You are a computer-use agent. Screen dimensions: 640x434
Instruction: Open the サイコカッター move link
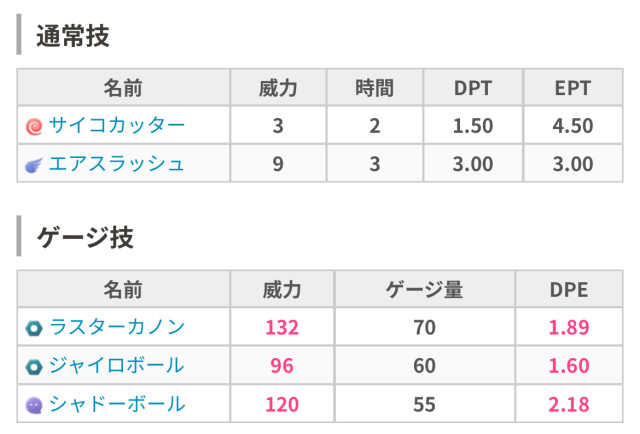[117, 126]
